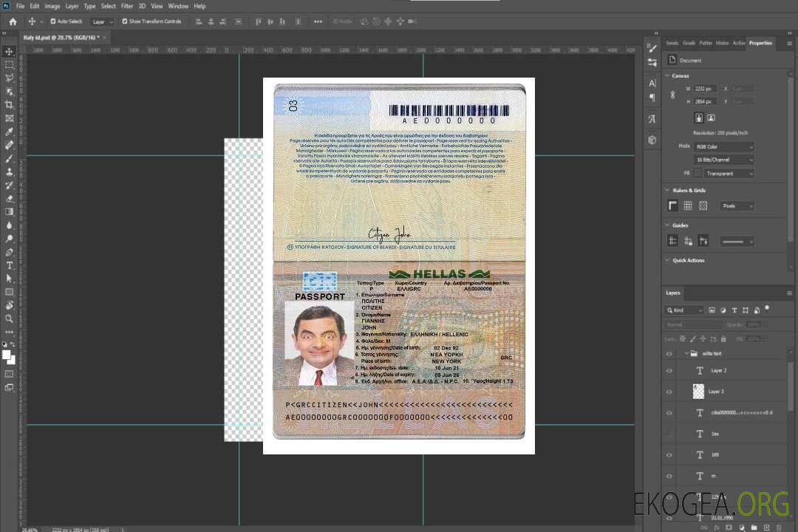798x532 pixels.
Task: Toggle visibility of the 01.01.1990 text layer
Action: click(x=669, y=518)
